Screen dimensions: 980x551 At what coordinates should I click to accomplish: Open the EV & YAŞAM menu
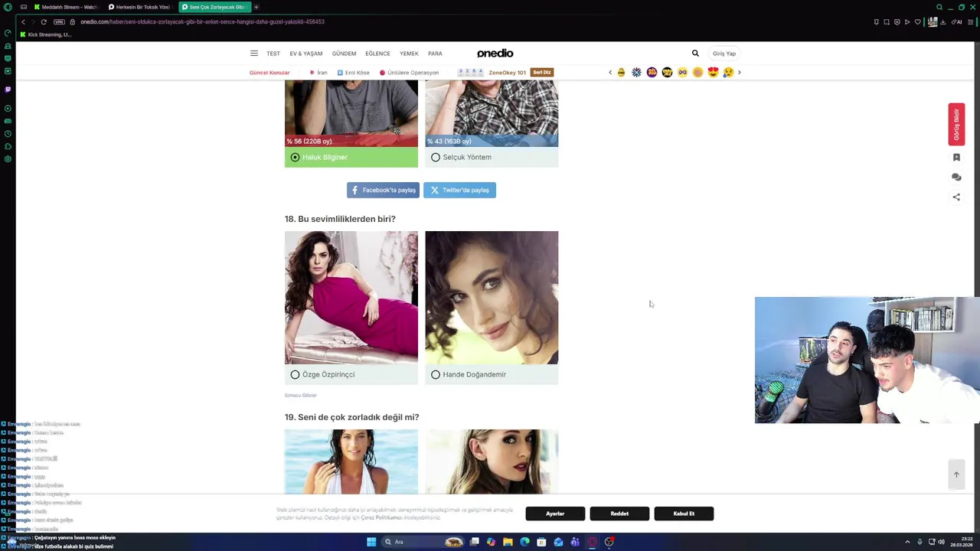coord(306,54)
